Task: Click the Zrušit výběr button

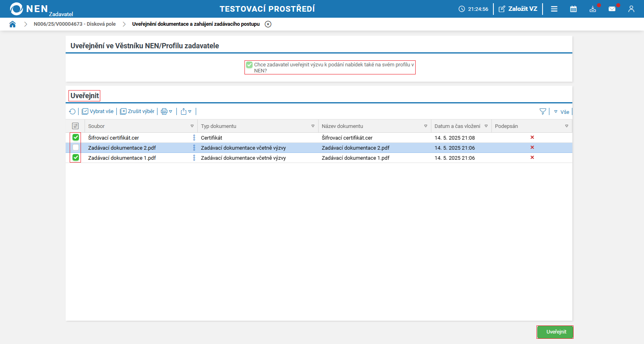Action: [137, 111]
